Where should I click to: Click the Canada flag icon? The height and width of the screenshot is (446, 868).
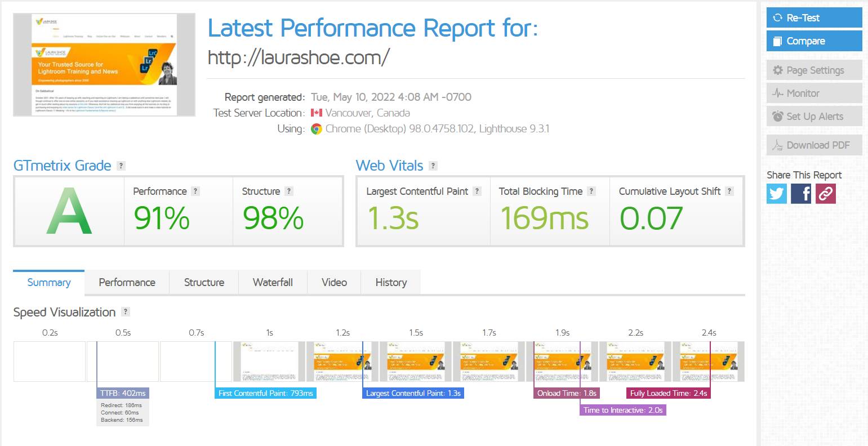click(x=317, y=113)
